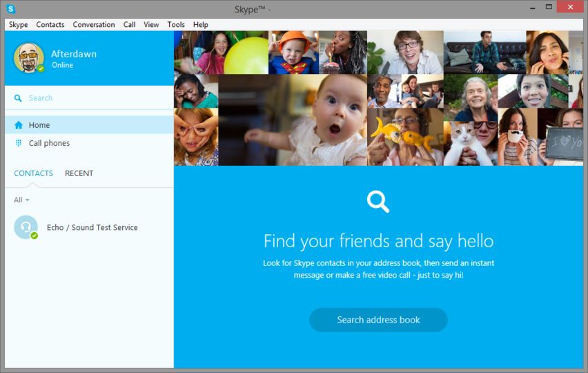The width and height of the screenshot is (588, 373).
Task: Click the girl making finger glasses photo
Action: [196, 137]
